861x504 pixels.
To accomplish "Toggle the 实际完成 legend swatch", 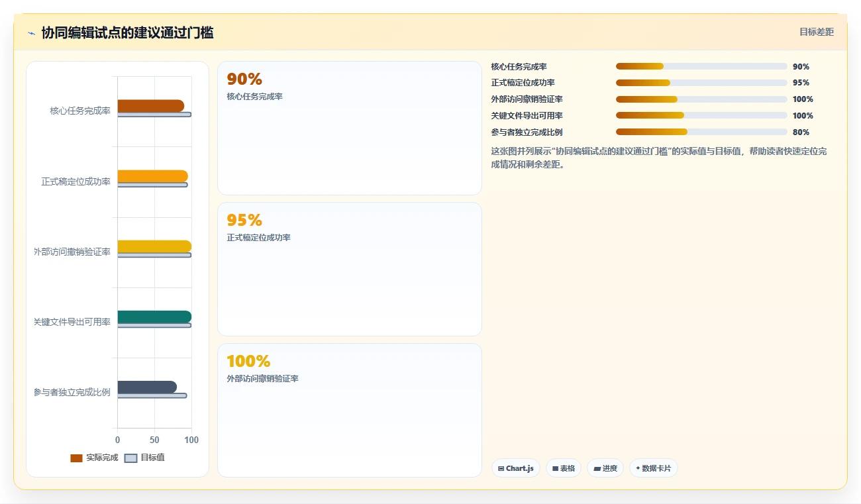I will coord(77,458).
